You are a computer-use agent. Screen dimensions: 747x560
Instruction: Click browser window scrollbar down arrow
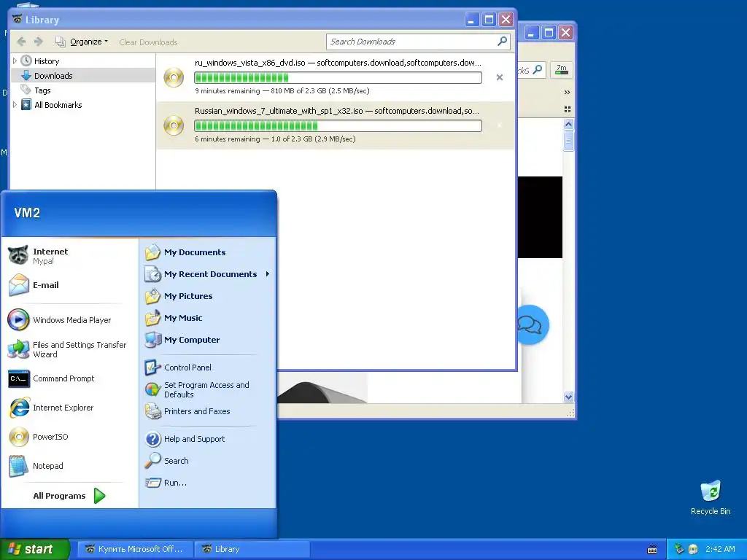click(568, 397)
